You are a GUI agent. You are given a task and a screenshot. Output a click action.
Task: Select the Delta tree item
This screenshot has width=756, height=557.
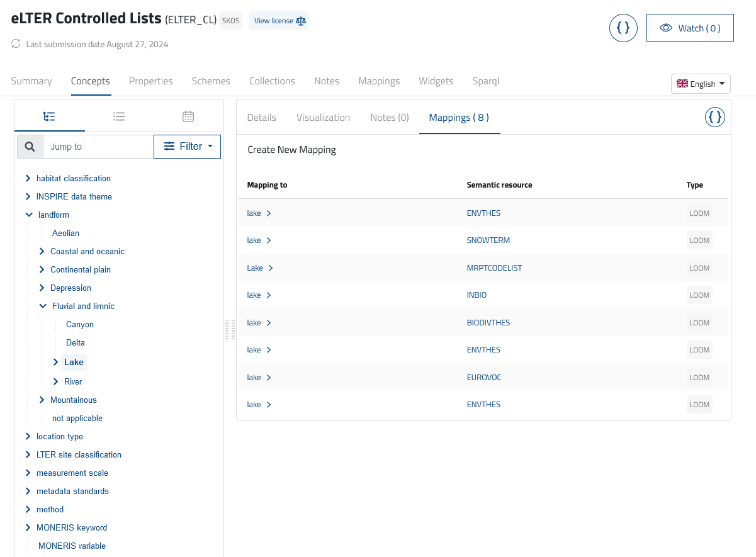coord(75,342)
